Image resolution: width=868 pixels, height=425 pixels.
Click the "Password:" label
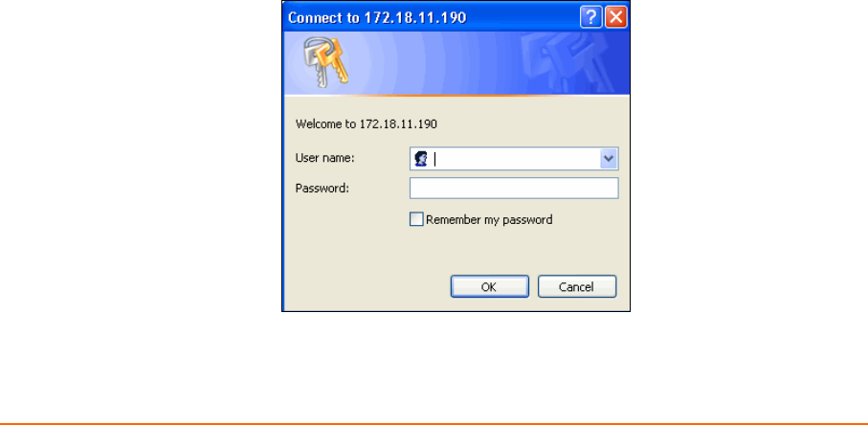[x=323, y=189]
